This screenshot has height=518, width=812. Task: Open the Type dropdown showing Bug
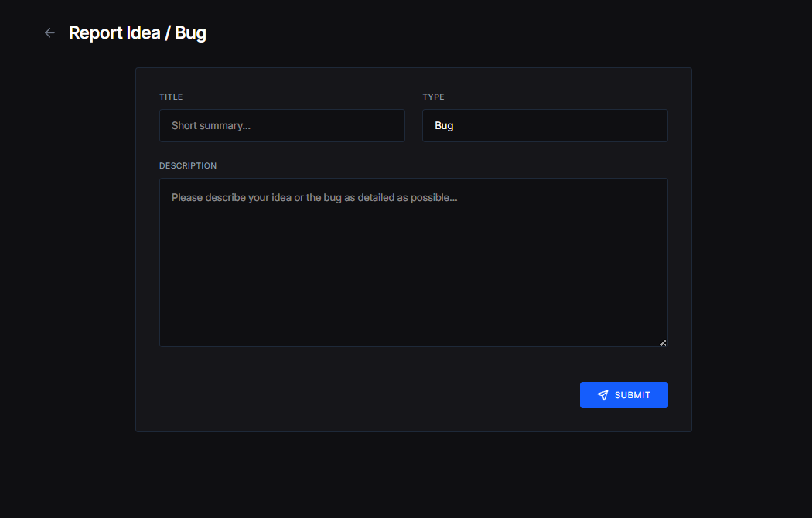click(544, 126)
